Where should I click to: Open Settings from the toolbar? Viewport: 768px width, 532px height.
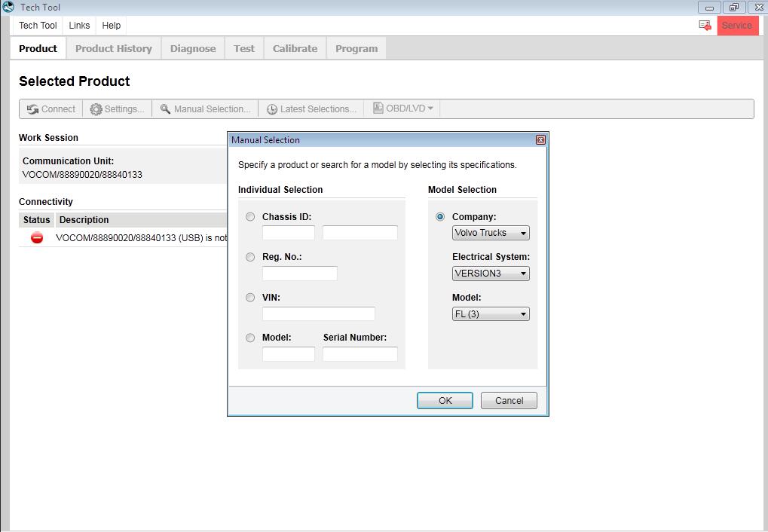click(x=117, y=109)
